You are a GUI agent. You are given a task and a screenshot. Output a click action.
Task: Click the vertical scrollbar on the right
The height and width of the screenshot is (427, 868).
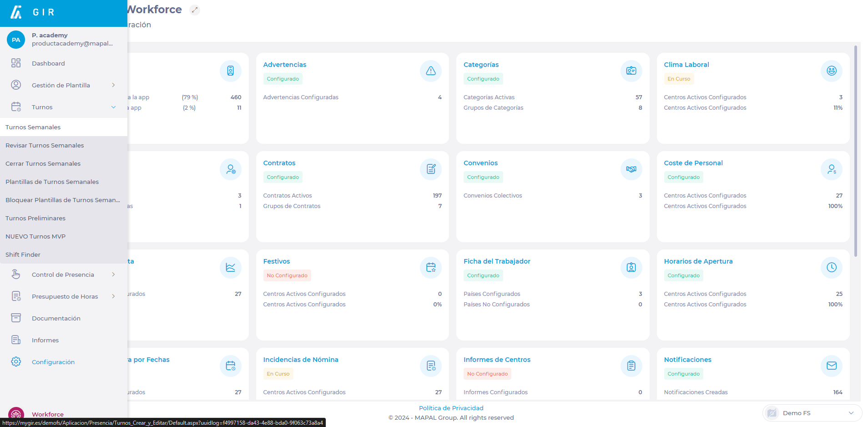[x=855, y=150]
